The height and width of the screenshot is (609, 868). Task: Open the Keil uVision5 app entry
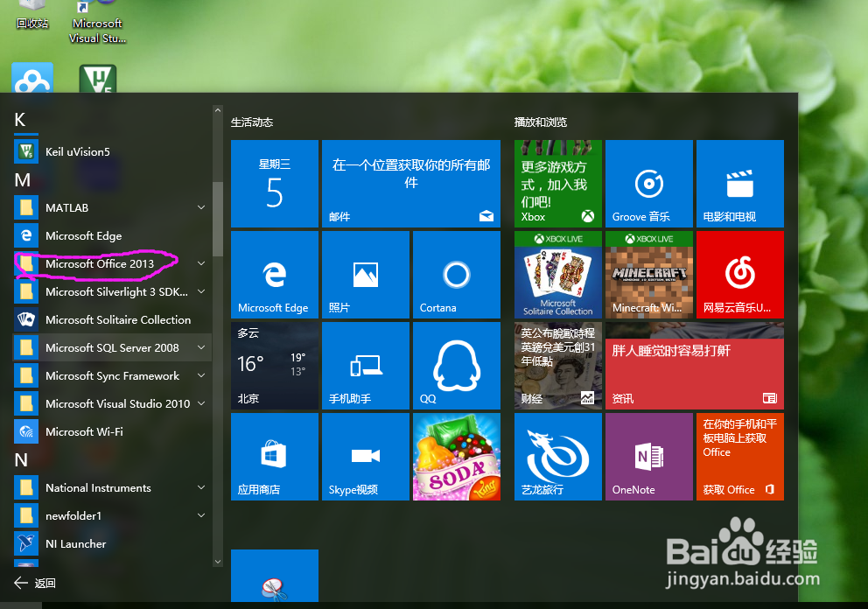(83, 151)
